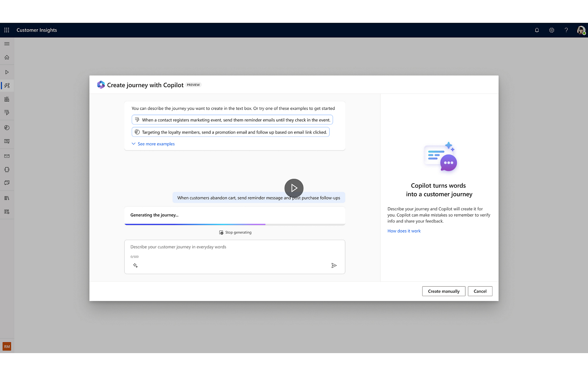588x375 pixels.
Task: Click the 0/500 character counter
Action: 134,257
